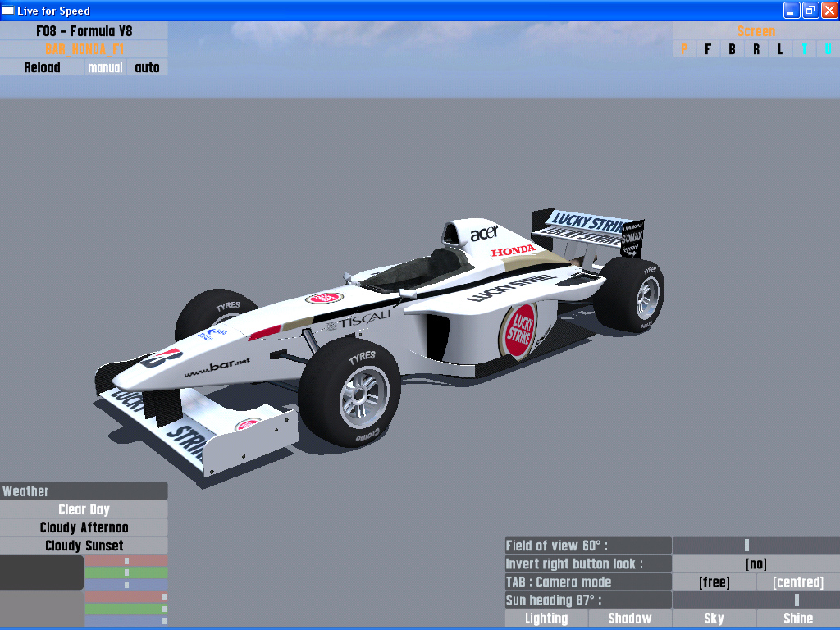Select the B back view
This screenshot has width=840, height=630.
(732, 49)
